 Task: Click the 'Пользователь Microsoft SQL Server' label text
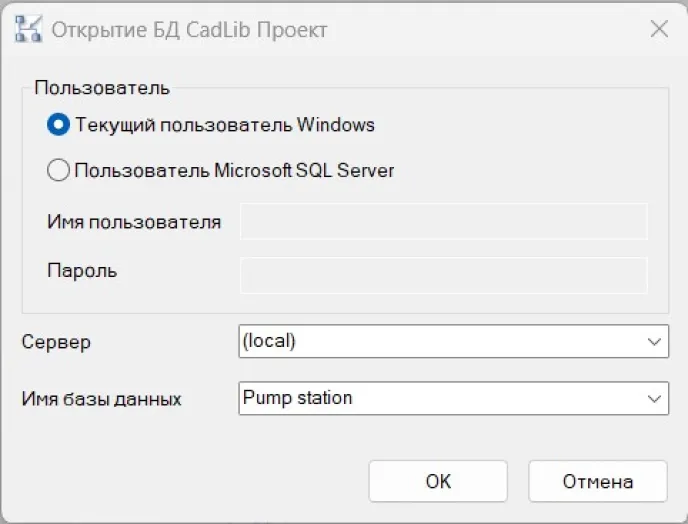click(234, 170)
